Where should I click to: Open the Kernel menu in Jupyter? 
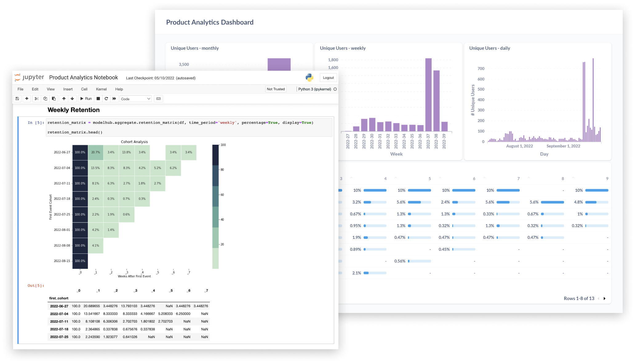tap(101, 89)
